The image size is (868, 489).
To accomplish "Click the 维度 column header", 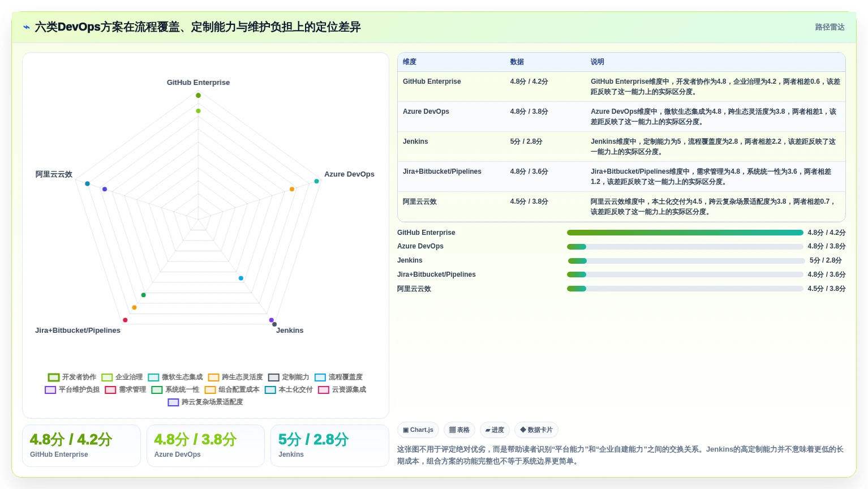I will pos(410,62).
